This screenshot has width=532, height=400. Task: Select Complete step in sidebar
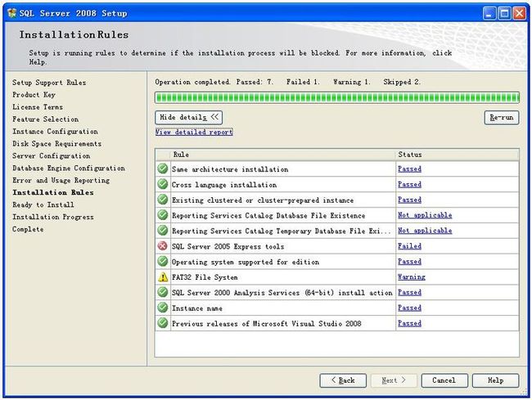pos(28,229)
